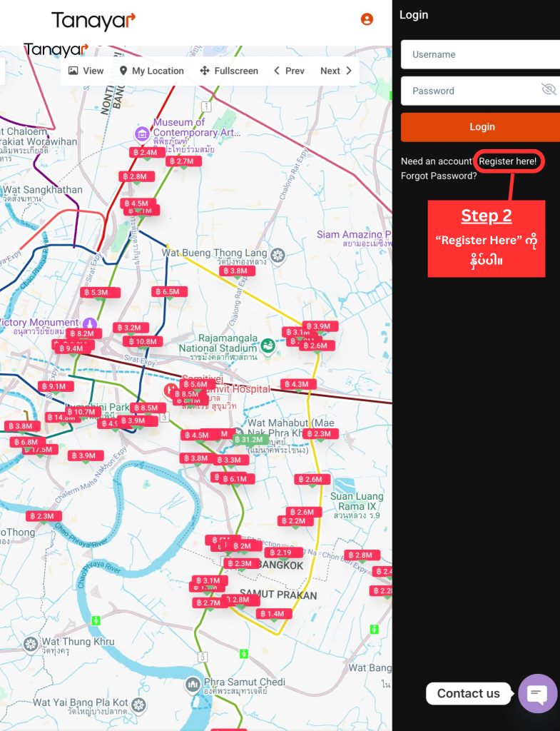Click the Phra Samut Chedi landmark icon
This screenshot has width=560, height=731.
point(193,686)
